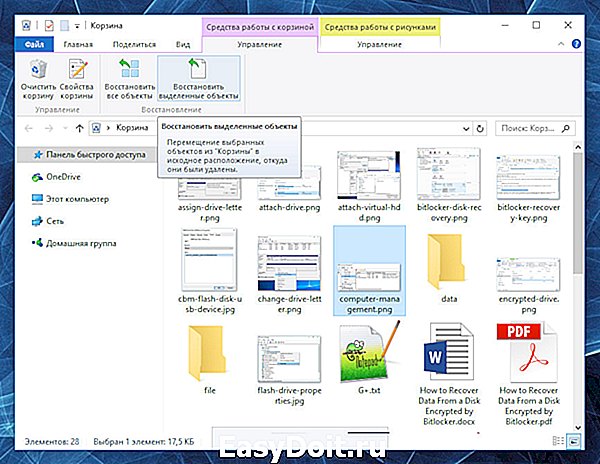Click the Корзина segment in address bar
The width and height of the screenshot is (600, 464).
(132, 128)
